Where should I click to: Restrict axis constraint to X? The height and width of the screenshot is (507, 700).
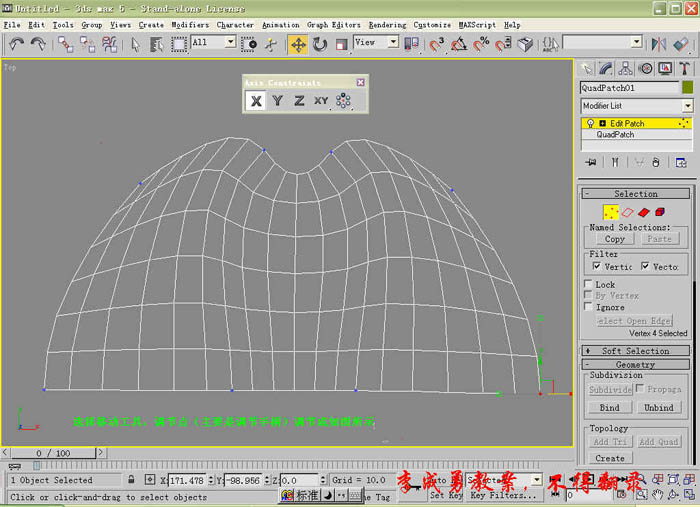click(256, 101)
